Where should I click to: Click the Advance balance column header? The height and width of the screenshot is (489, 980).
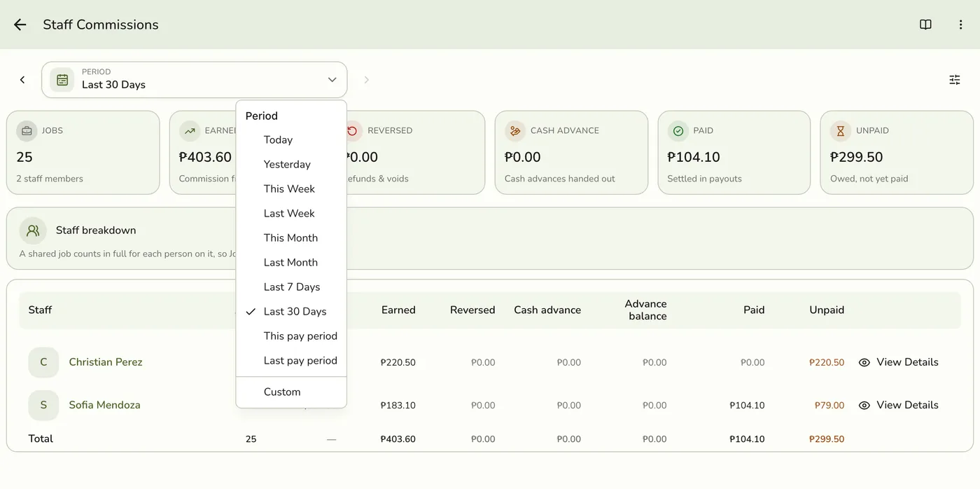645,310
